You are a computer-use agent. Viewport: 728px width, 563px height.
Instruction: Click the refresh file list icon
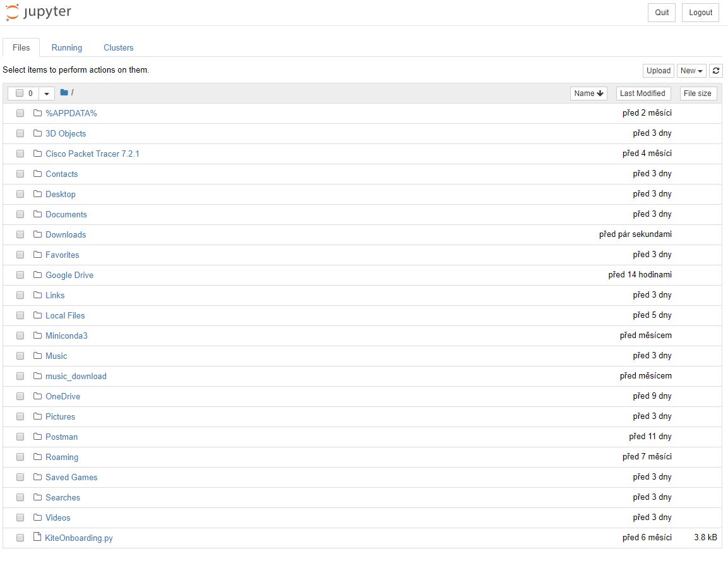pos(716,71)
